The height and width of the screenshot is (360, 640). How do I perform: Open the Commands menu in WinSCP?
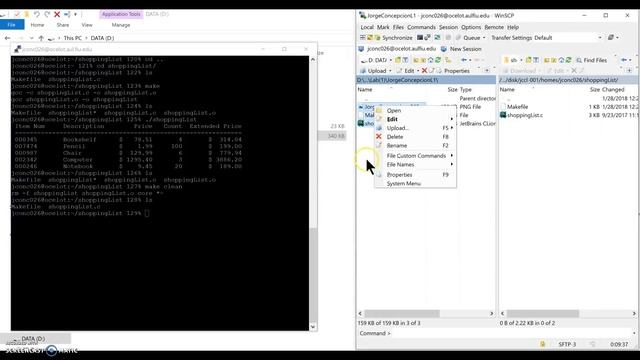tap(421, 27)
